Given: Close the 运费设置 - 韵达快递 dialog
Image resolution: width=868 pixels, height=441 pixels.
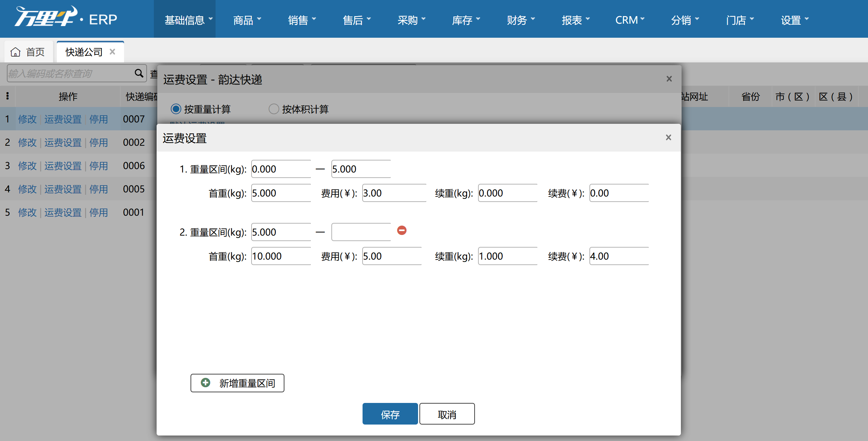Looking at the screenshot, I should pyautogui.click(x=669, y=79).
